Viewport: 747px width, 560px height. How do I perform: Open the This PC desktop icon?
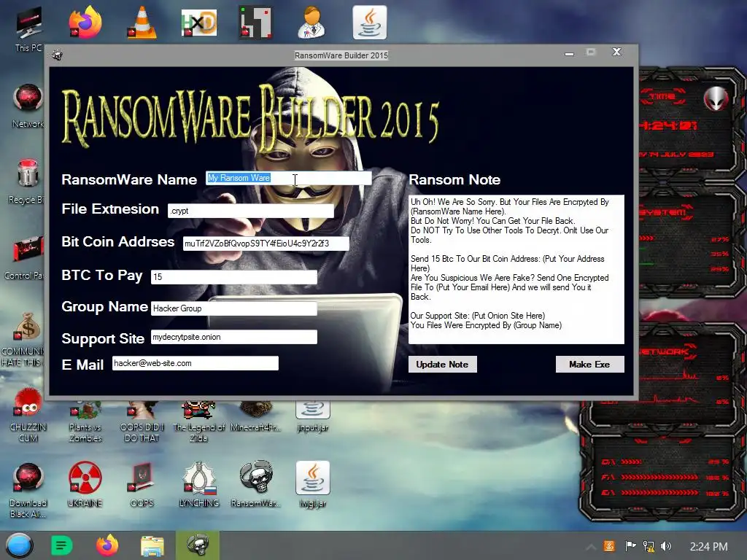[x=28, y=28]
